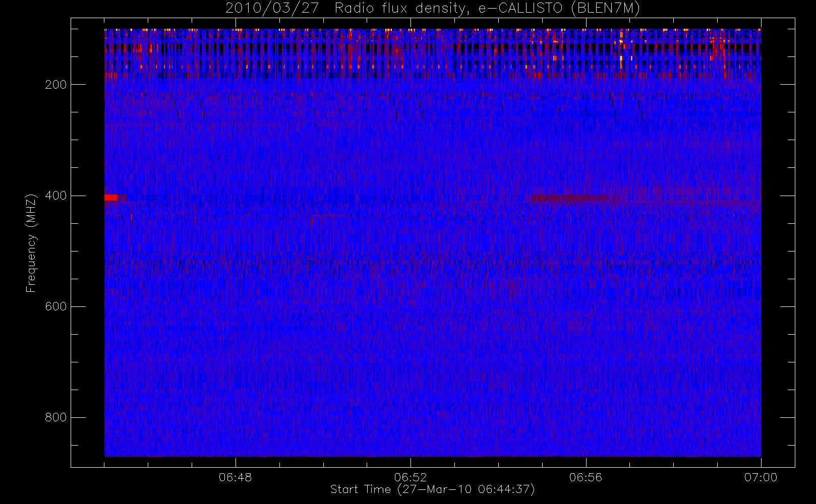Click the 06:56 time tick label

586,477
